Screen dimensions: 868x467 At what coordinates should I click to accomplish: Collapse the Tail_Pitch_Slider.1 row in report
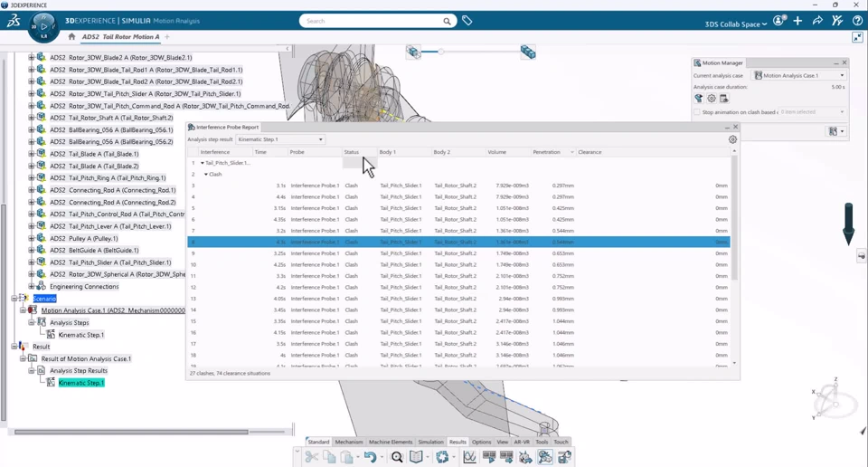(203, 163)
